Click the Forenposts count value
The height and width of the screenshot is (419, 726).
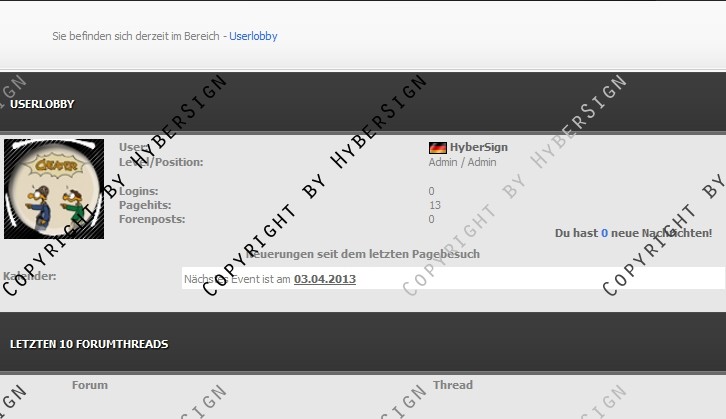(x=431, y=219)
